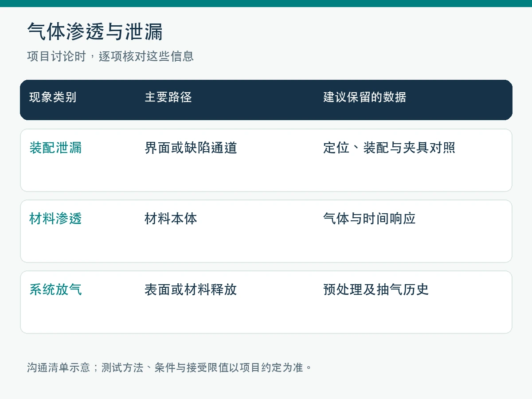Click the footnote starting with 沟通清单示意
The image size is (532, 399).
(x=170, y=368)
